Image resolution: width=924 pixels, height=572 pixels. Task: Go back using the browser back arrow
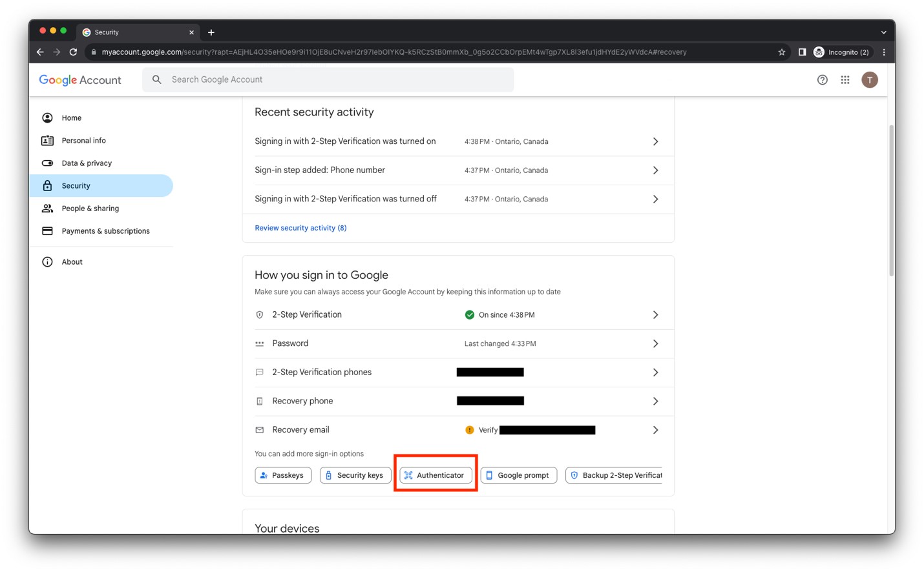[40, 52]
